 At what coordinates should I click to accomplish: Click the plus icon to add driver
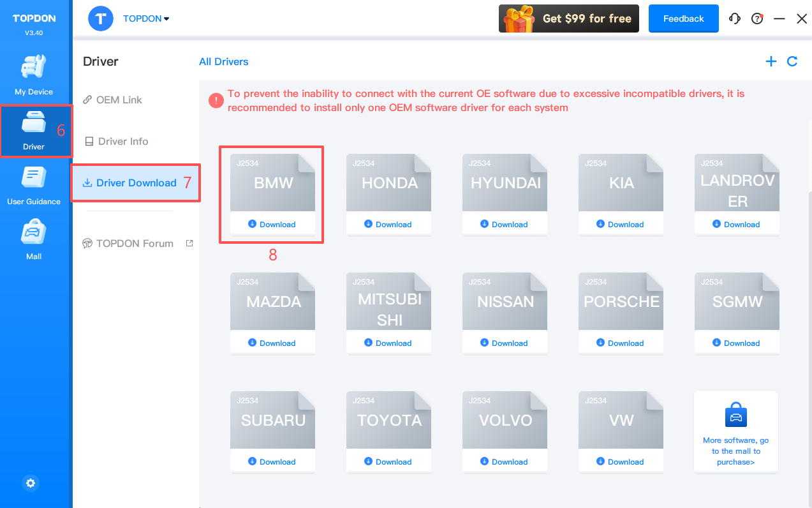pyautogui.click(x=771, y=61)
